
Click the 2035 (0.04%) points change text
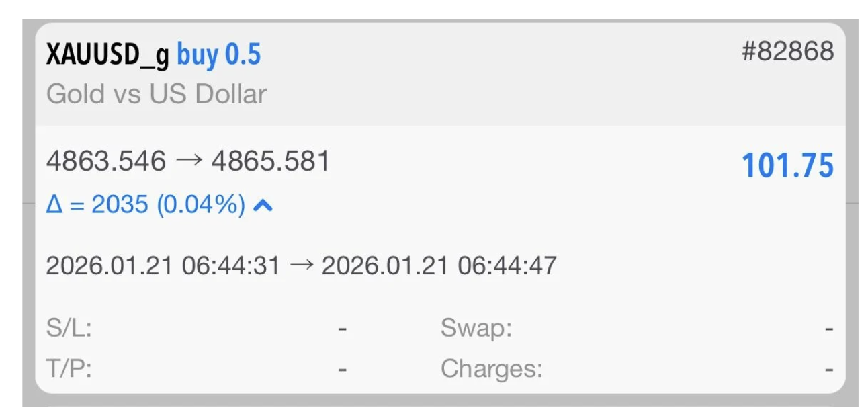(x=168, y=205)
